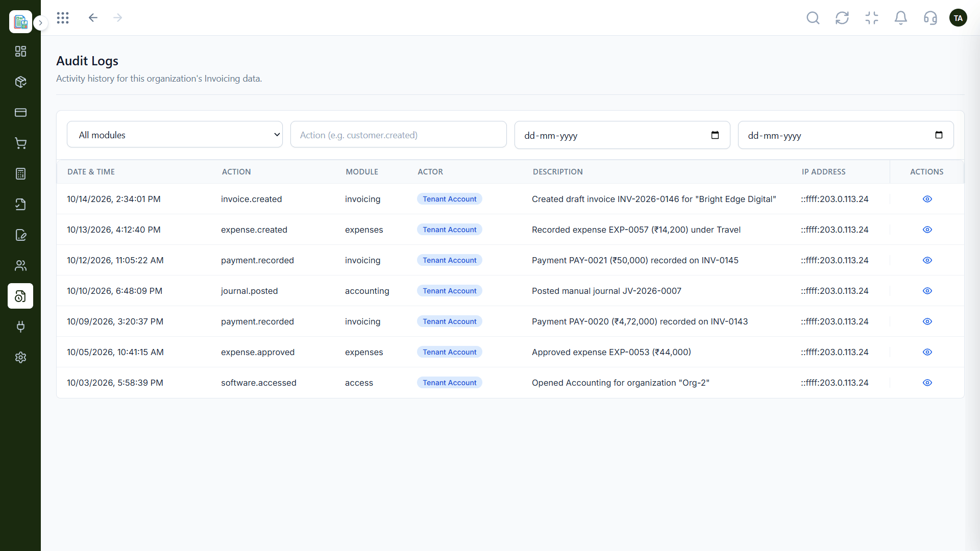Open the checklist document icon in the sidebar

click(20, 205)
